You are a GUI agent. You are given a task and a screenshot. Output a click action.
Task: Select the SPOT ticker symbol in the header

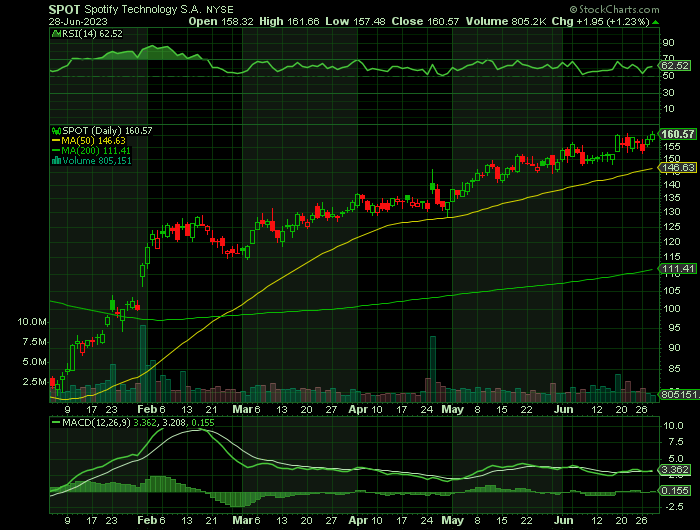(64, 9)
